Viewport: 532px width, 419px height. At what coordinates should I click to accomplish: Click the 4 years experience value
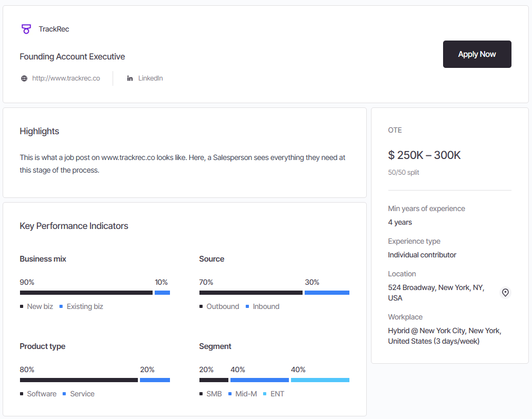click(x=400, y=222)
